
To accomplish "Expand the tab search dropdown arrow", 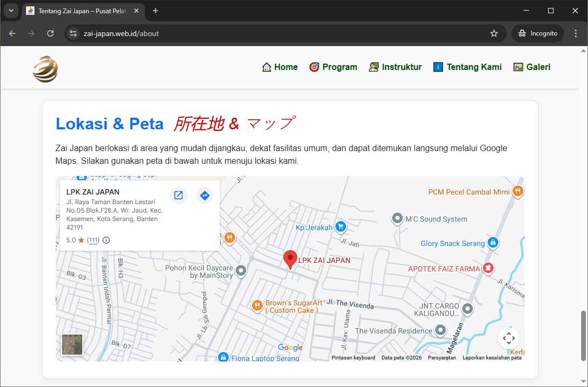I will [11, 11].
